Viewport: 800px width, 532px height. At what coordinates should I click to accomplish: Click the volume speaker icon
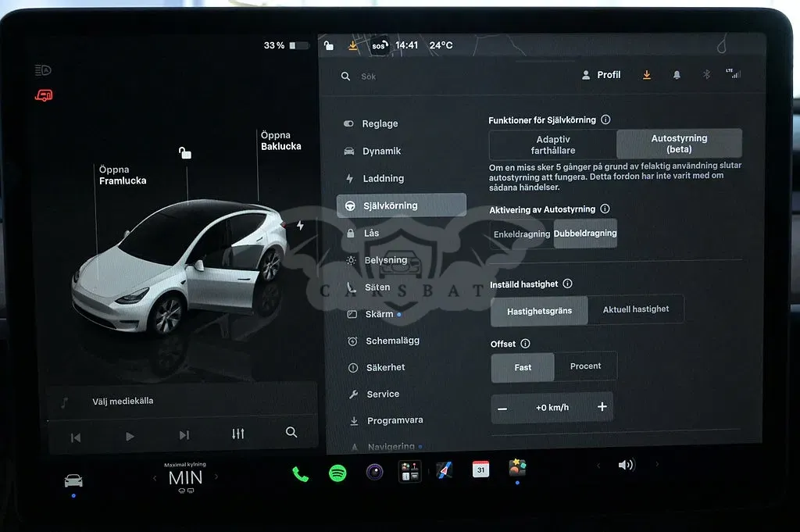coord(626,464)
